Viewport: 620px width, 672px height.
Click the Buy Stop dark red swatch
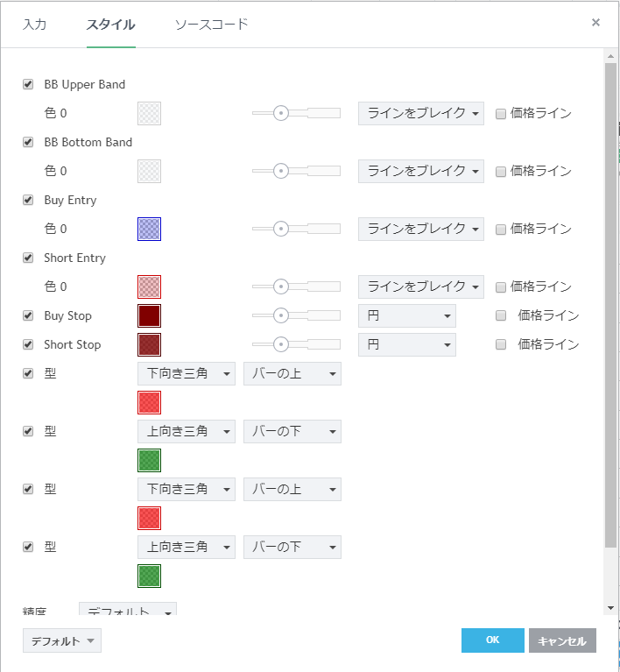[149, 315]
